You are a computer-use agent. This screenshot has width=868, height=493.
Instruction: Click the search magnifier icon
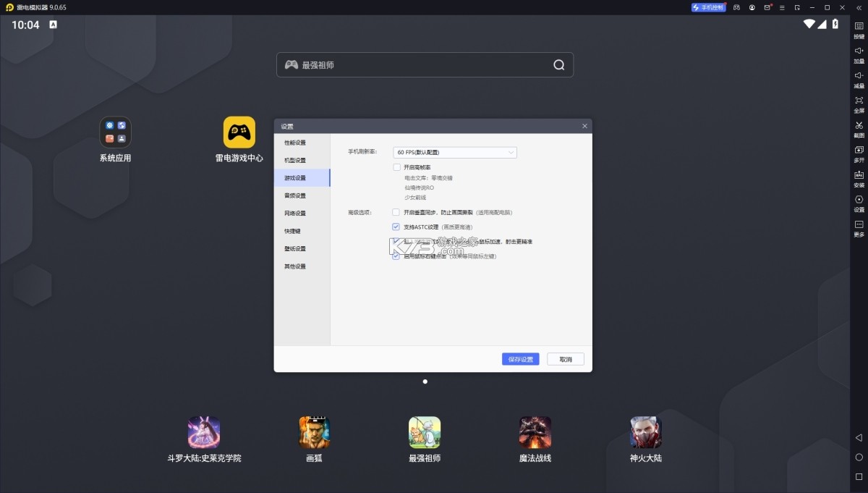559,64
